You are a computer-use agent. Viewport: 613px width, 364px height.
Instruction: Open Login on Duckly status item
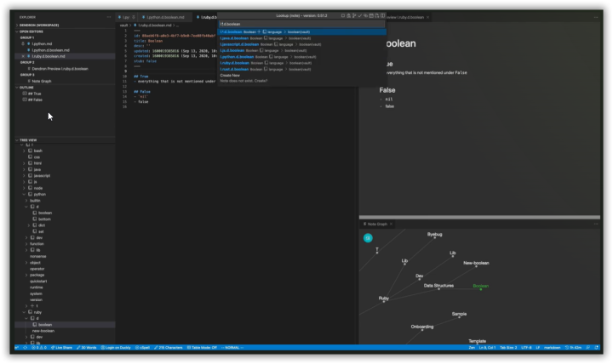click(x=116, y=348)
